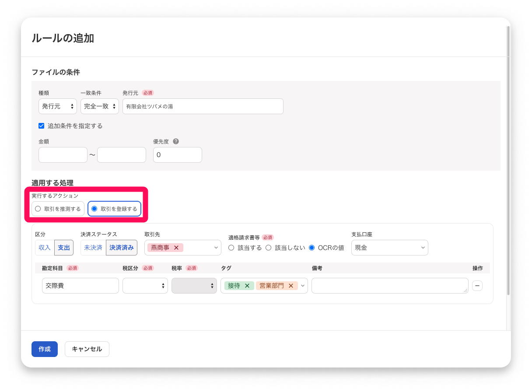Open the 種類 dropdown showing 発行元
Image resolution: width=532 pixels, height=392 pixels.
coord(58,106)
